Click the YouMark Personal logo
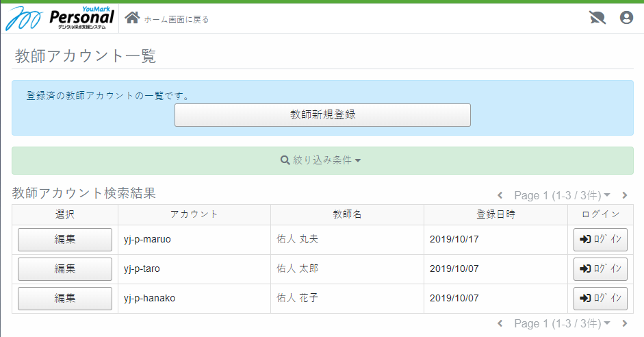Viewport: 644px width, 337px height. pyautogui.click(x=60, y=18)
